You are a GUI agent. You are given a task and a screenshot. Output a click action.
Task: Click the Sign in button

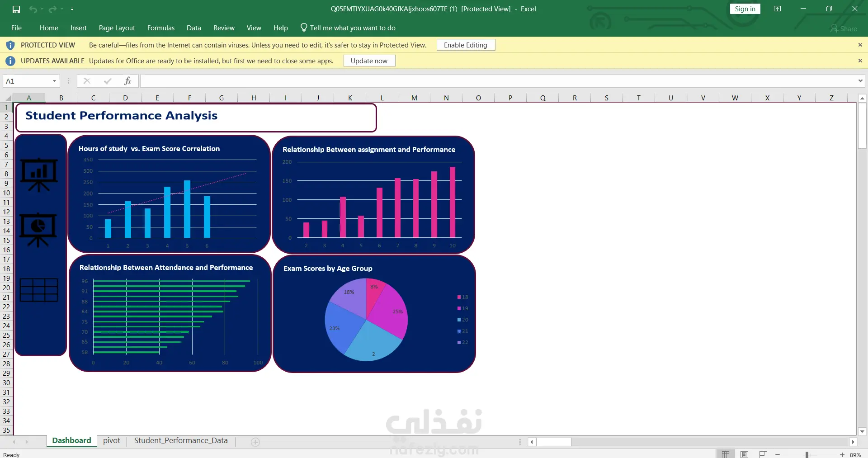tap(745, 9)
